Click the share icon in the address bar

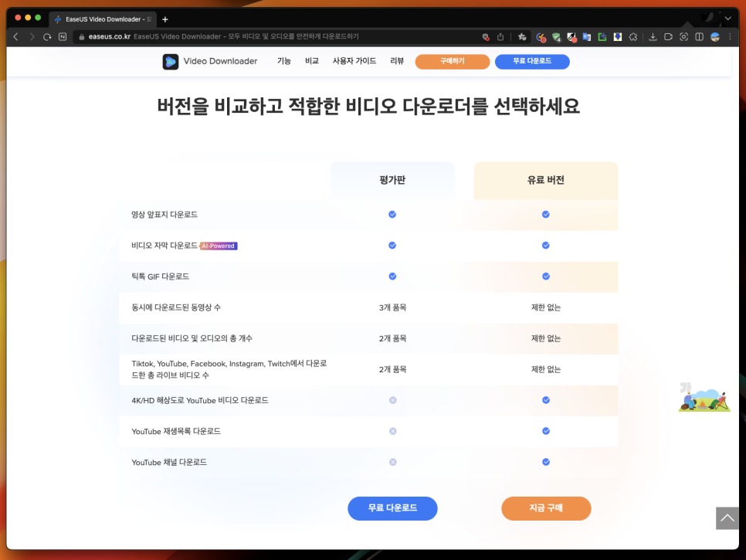coord(500,36)
